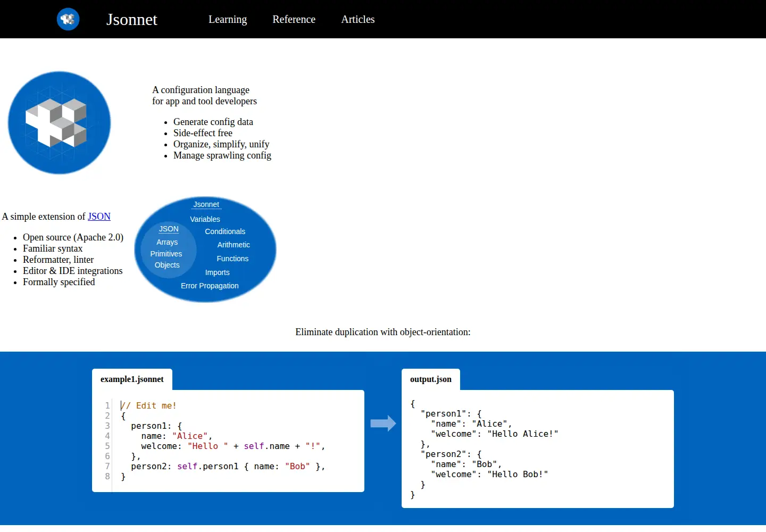Click the Jsonnet logo icon in header
This screenshot has height=532, width=766.
coord(68,19)
